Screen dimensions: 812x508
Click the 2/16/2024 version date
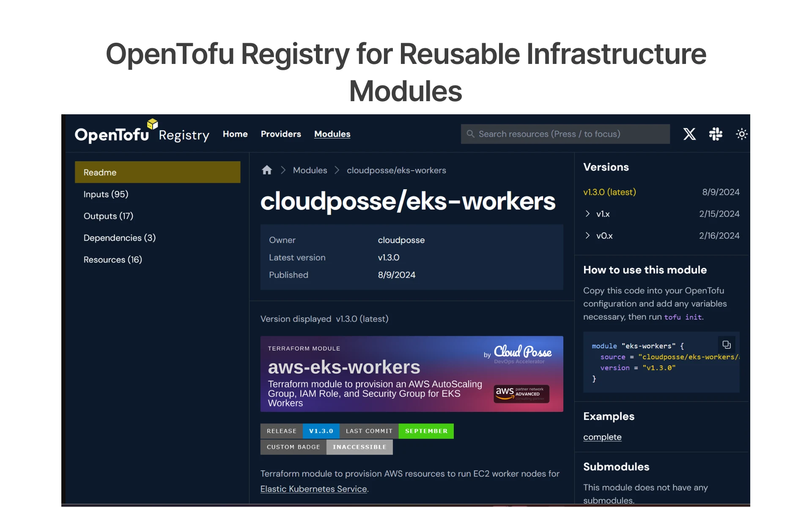pyautogui.click(x=719, y=235)
